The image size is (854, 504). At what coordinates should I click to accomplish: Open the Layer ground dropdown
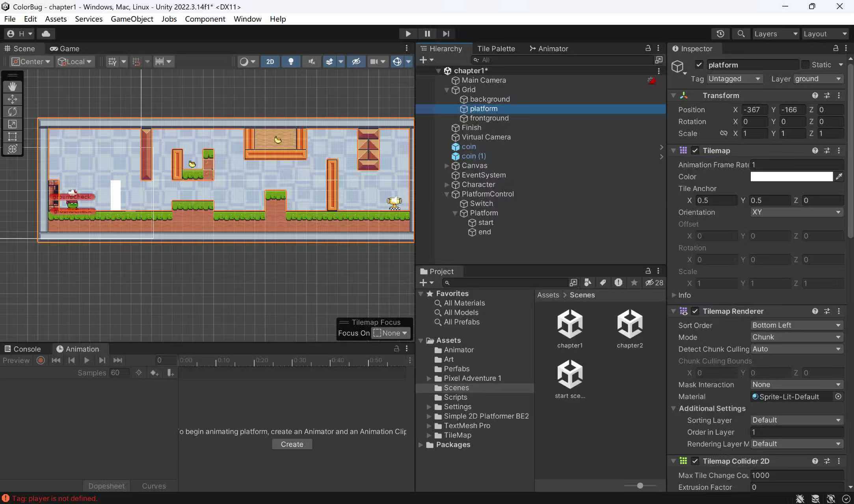click(x=818, y=79)
